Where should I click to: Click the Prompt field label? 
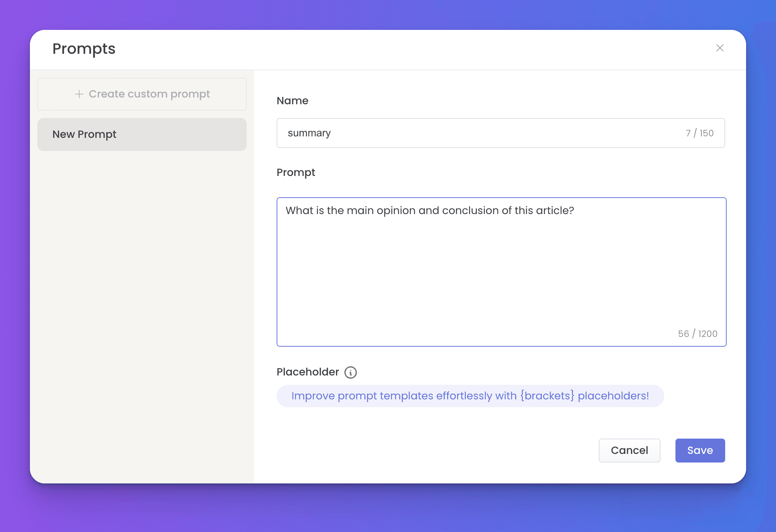[296, 173]
